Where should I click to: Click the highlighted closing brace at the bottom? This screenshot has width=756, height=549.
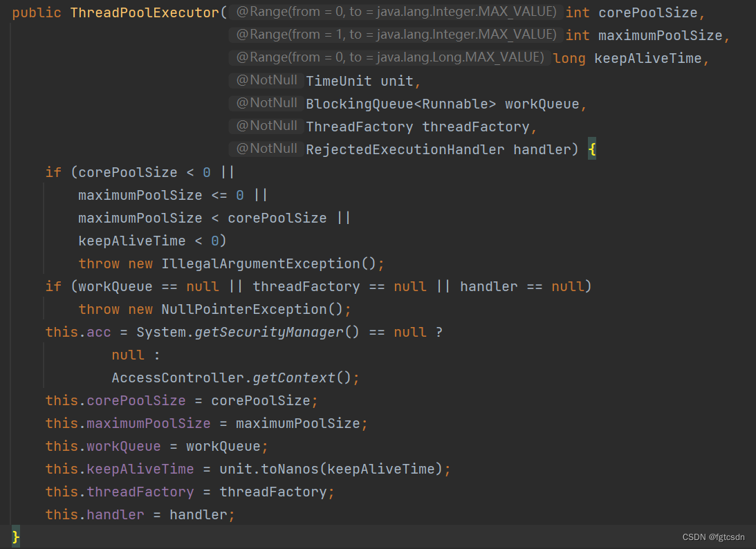(x=16, y=537)
